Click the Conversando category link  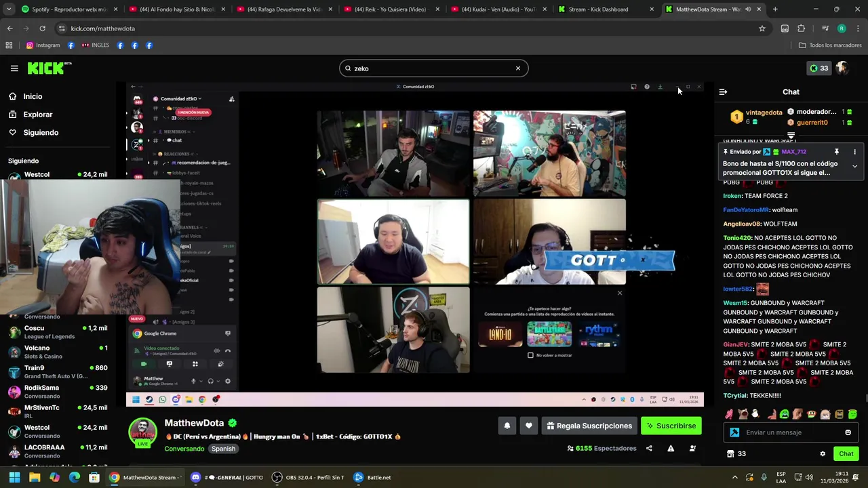coord(184,449)
